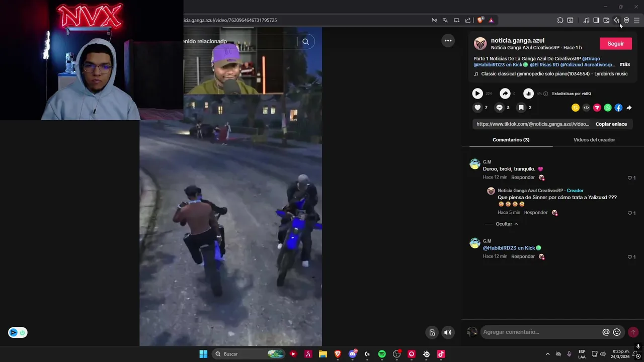
Task: Click the ESP LAA language indicator
Action: click(582, 354)
